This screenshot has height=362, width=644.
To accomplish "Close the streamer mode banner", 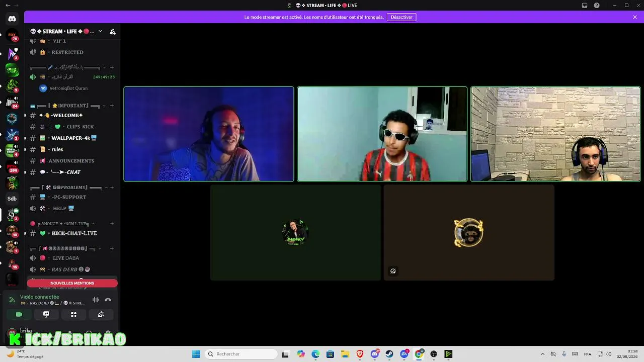I will pyautogui.click(x=635, y=17).
